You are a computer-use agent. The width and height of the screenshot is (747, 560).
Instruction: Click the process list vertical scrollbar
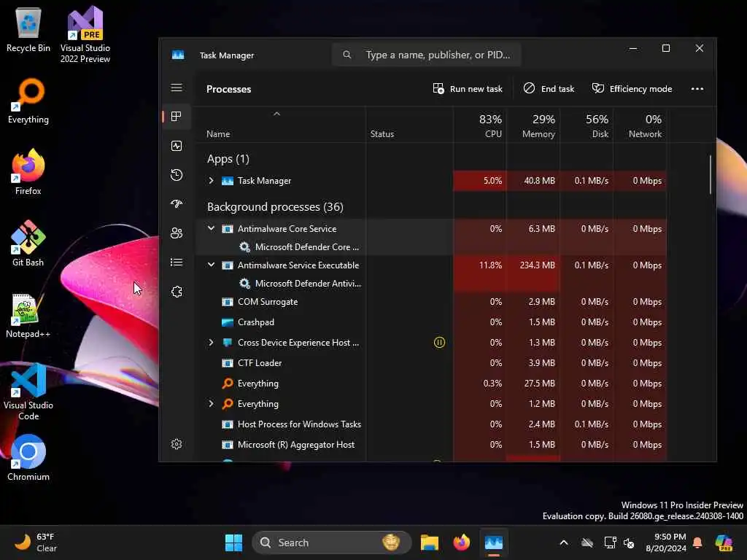(710, 174)
